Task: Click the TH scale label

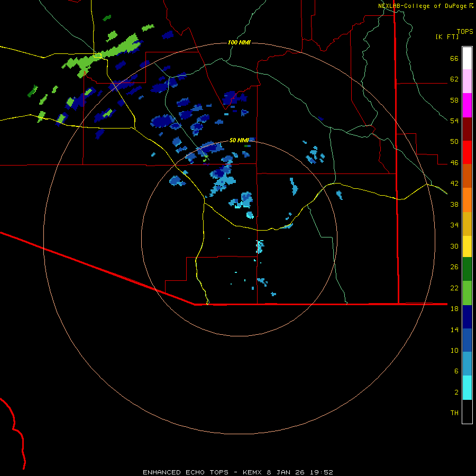Action: pos(454,413)
